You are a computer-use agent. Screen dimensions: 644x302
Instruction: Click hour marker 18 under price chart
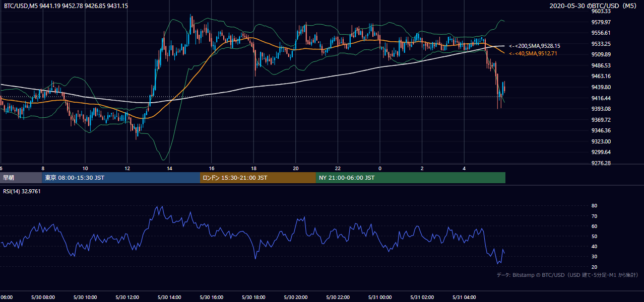tap(253, 169)
